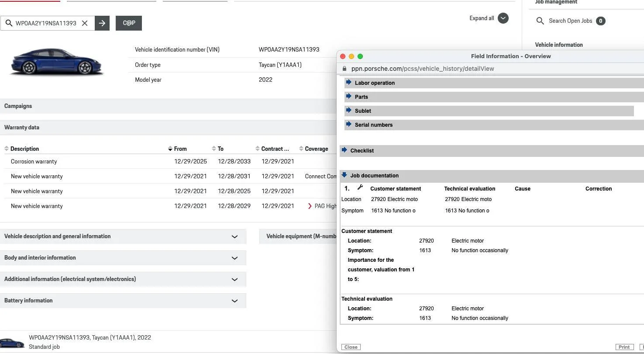Click the lock icon in address bar

[344, 69]
